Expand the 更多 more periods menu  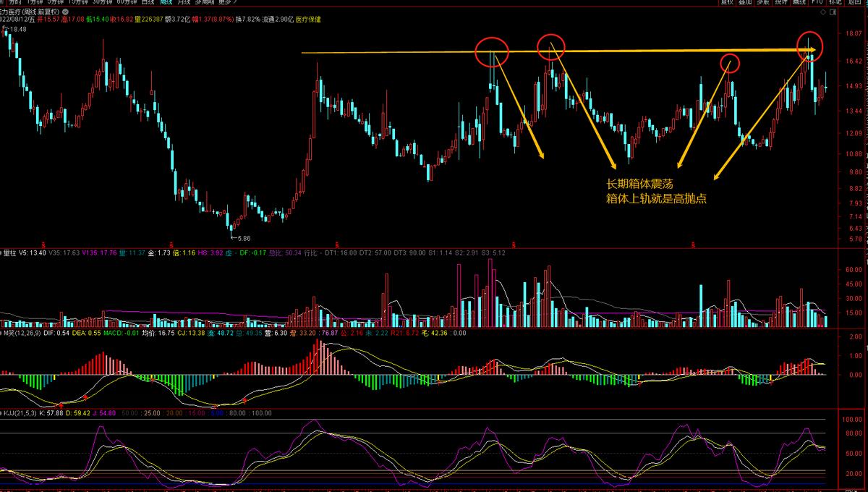click(x=229, y=3)
